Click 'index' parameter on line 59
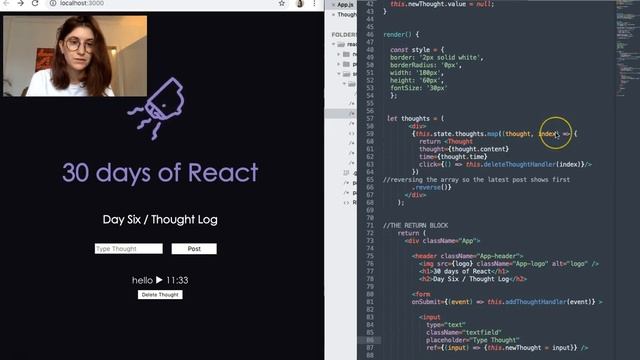This screenshot has width=640, height=360. click(x=547, y=134)
